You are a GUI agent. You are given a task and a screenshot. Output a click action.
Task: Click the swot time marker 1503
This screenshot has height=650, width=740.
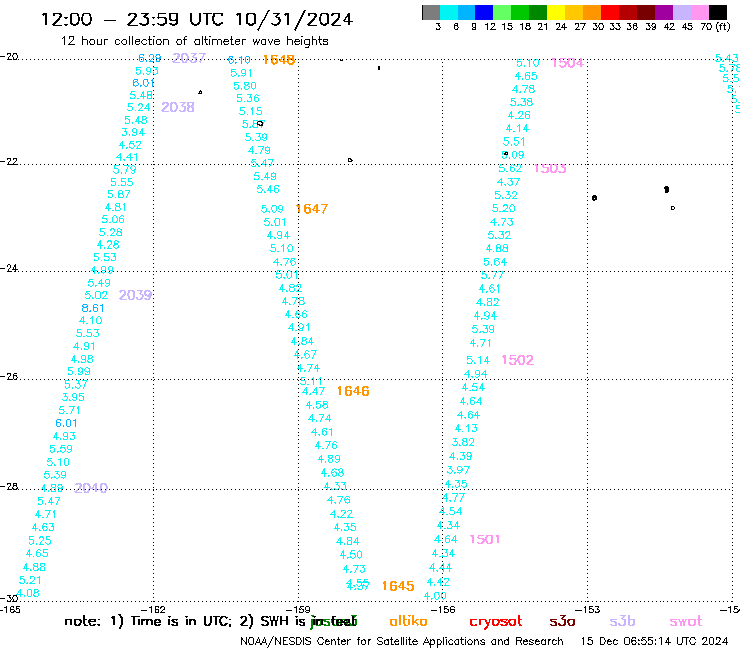[x=550, y=169]
